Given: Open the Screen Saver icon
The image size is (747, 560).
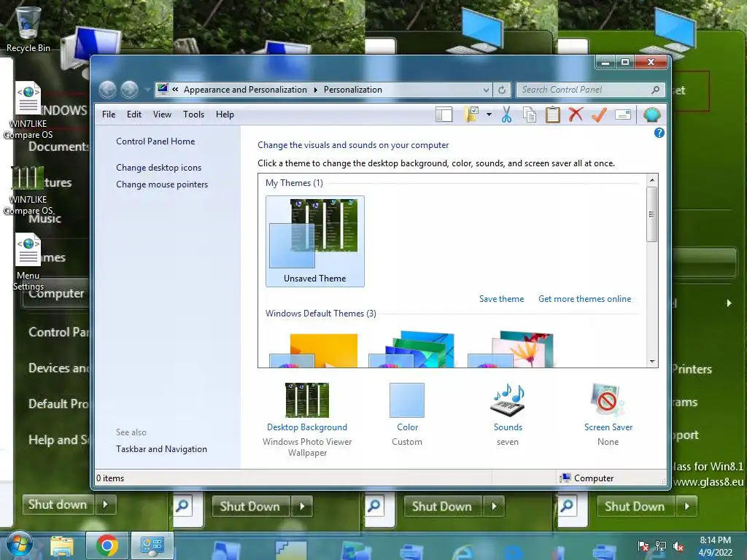Looking at the screenshot, I should (608, 400).
